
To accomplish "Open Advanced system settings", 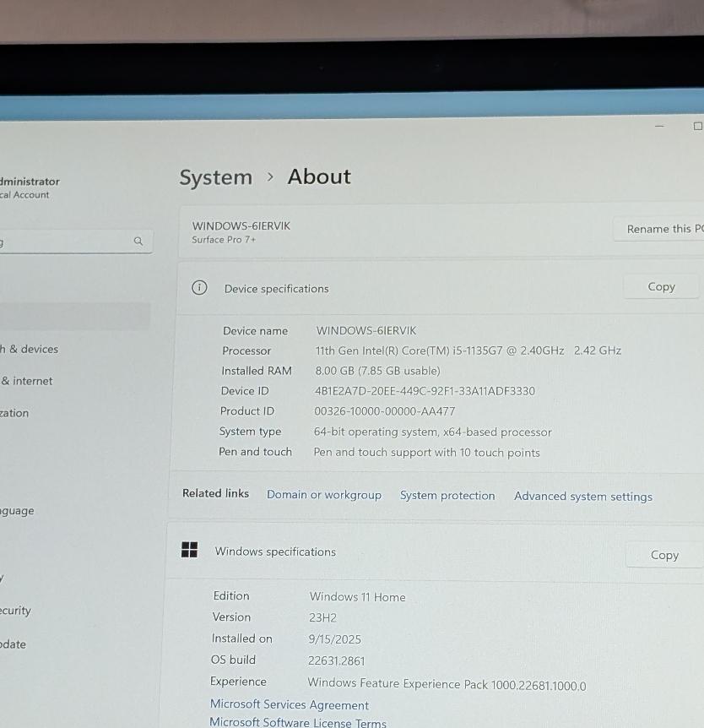I will coord(583,497).
